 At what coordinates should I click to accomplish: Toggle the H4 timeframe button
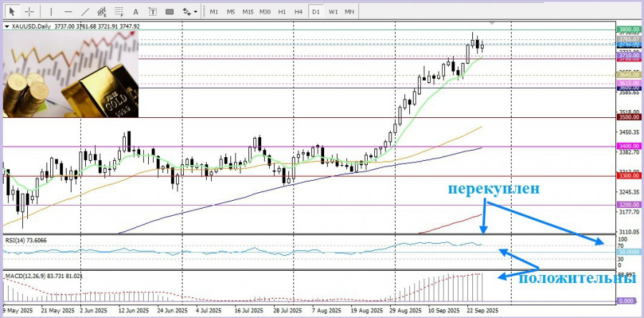coord(298,11)
